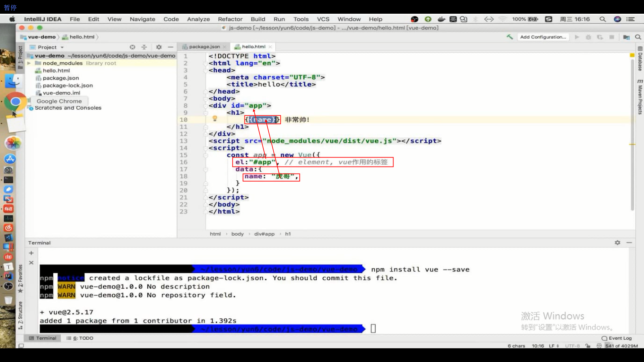Click the Build project hammer icon

click(509, 37)
